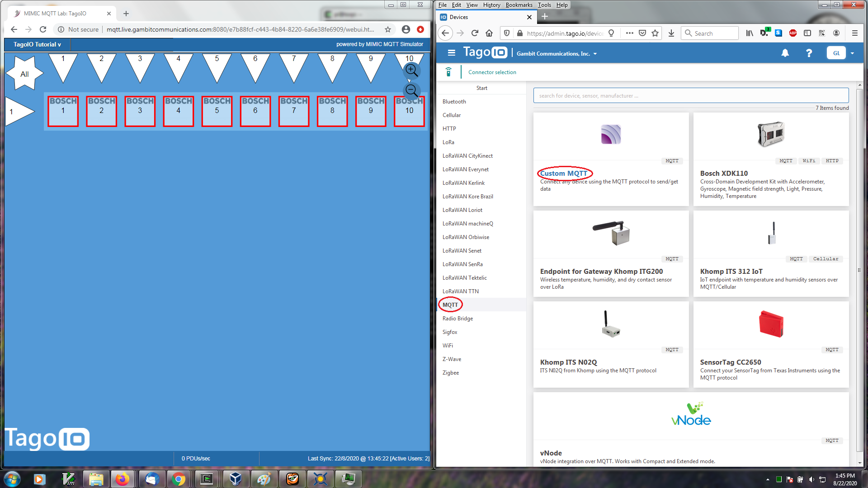Screen dimensions: 868x488
Task: Select MQTT category in sidebar
Action: 450,305
